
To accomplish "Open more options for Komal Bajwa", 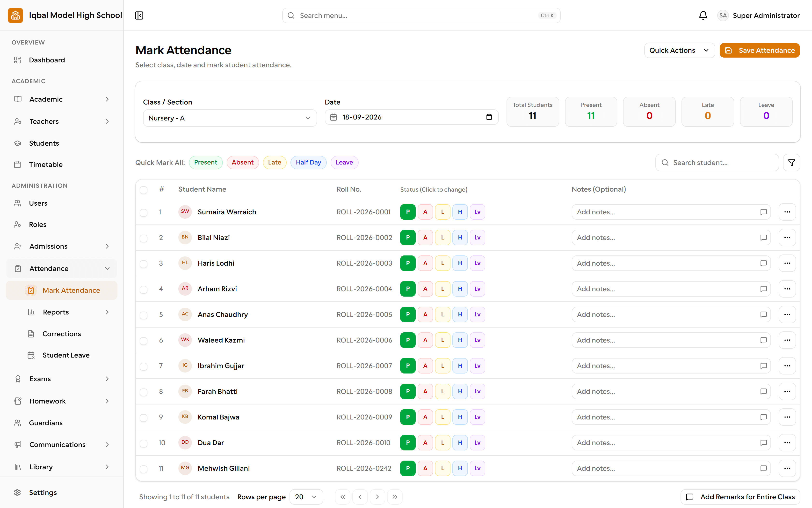I will [x=787, y=417].
